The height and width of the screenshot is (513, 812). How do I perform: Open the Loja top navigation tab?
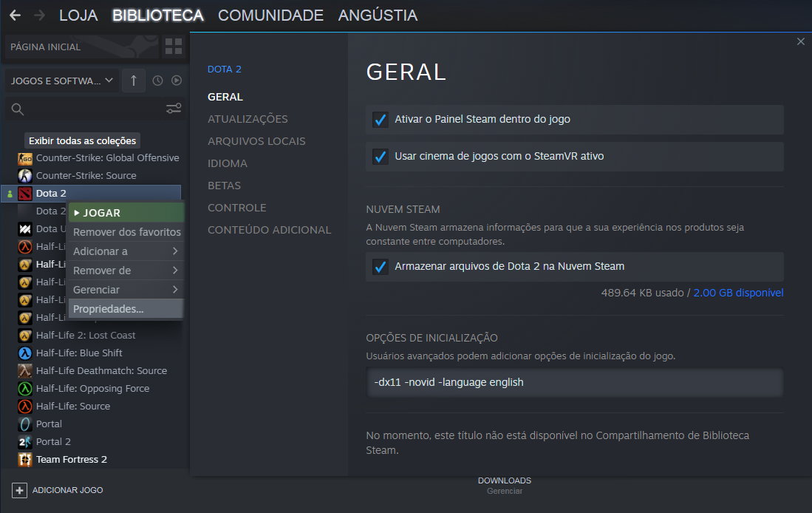[78, 16]
